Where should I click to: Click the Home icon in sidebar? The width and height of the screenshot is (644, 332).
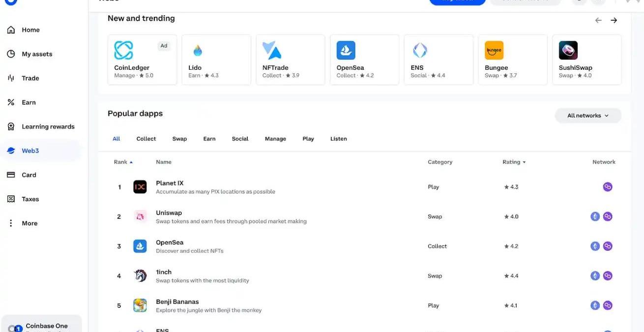pyautogui.click(x=11, y=30)
